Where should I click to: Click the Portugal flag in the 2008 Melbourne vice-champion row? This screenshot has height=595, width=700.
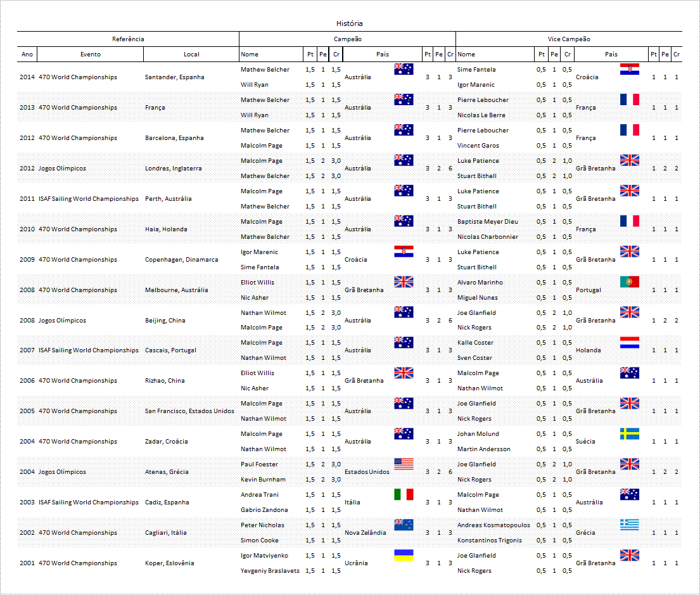click(x=630, y=282)
